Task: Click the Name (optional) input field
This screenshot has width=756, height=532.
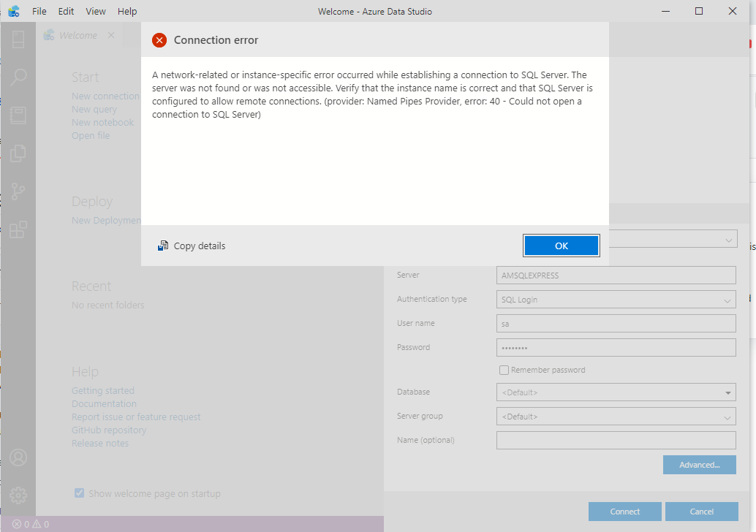Action: [616, 440]
